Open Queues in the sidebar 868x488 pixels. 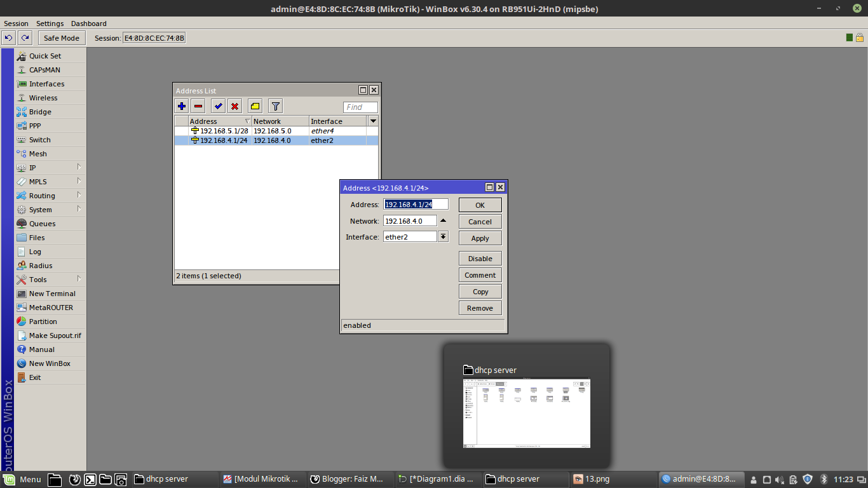click(x=50, y=224)
